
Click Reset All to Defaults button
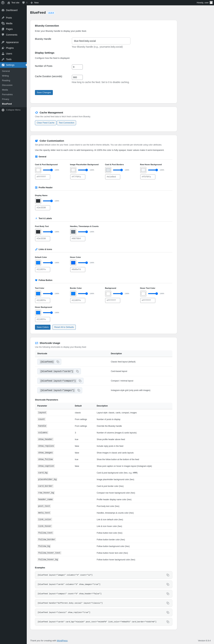pos(64,327)
